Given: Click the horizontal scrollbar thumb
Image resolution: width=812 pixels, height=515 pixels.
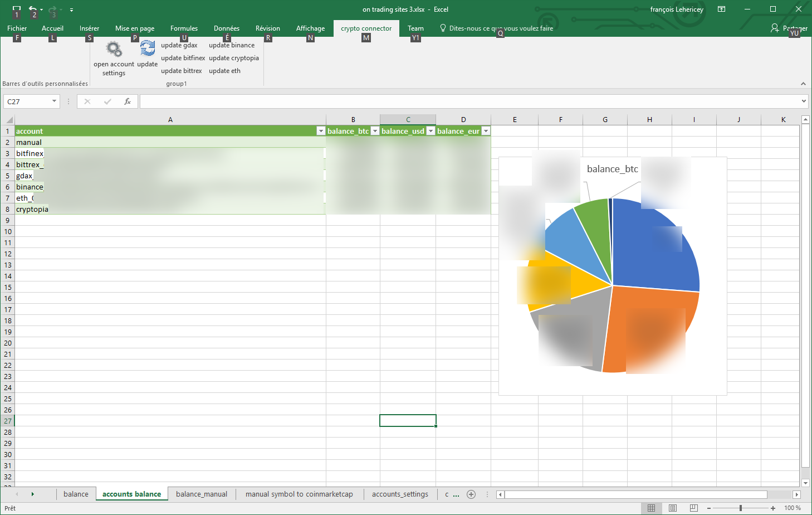Looking at the screenshot, I should 636,494.
